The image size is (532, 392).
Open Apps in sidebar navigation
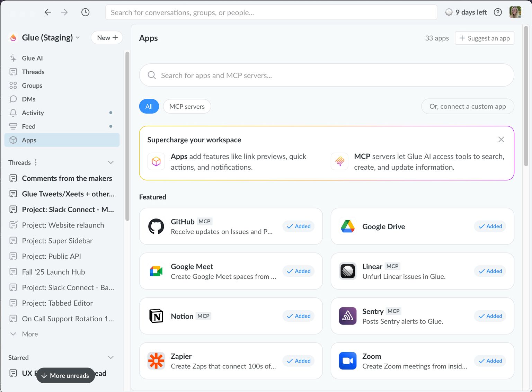click(62, 140)
